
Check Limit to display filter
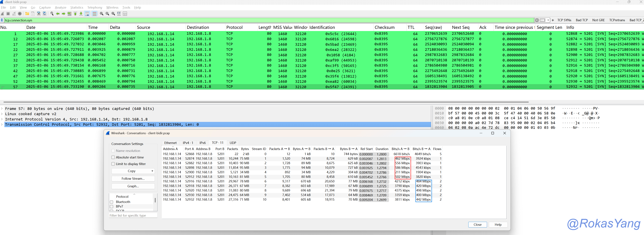click(x=113, y=164)
